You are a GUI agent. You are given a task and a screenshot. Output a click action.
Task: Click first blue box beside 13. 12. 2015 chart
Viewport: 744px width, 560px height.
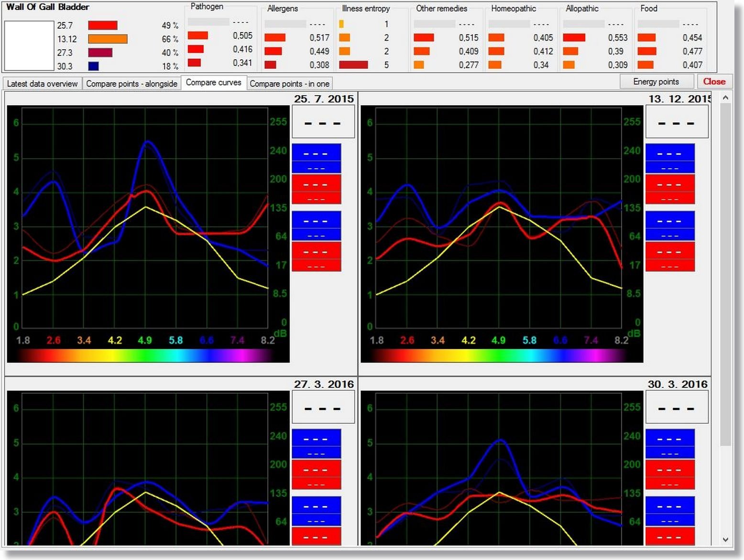pos(669,158)
